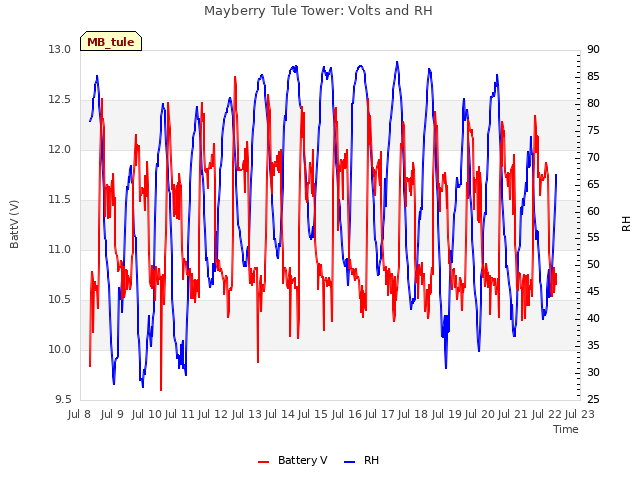Click the 70 RH axis value

[593, 157]
